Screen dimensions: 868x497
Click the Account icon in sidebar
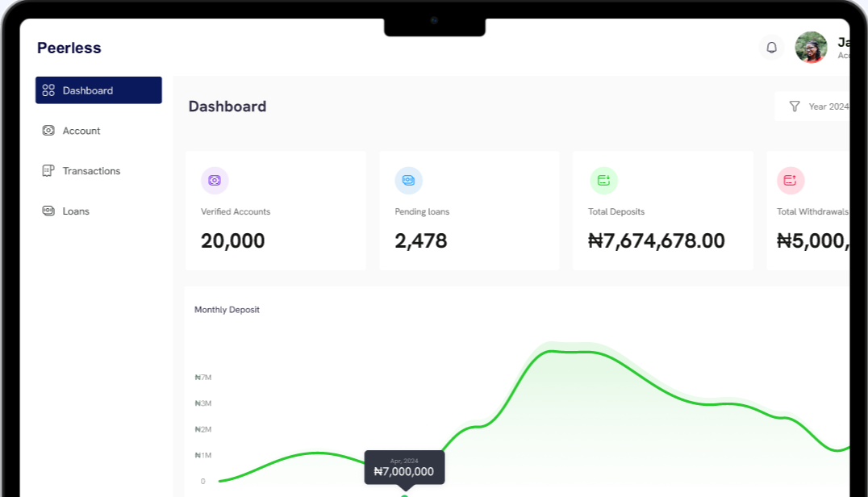(x=48, y=131)
